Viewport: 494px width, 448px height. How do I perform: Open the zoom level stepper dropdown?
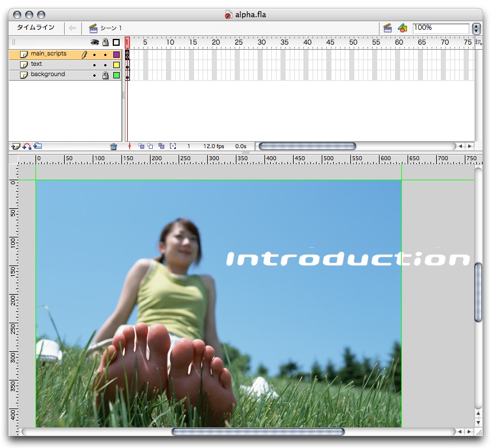point(477,28)
